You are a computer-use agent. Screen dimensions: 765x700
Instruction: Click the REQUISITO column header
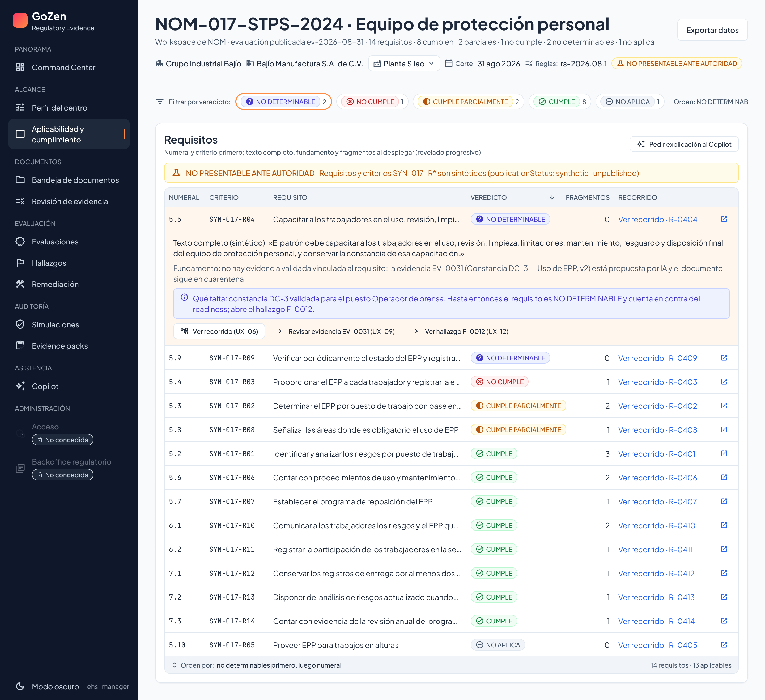coord(290,197)
